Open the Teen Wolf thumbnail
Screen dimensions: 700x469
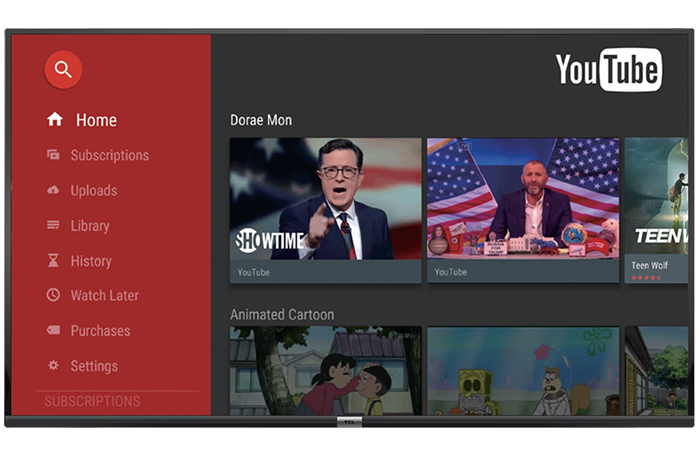pos(656,199)
